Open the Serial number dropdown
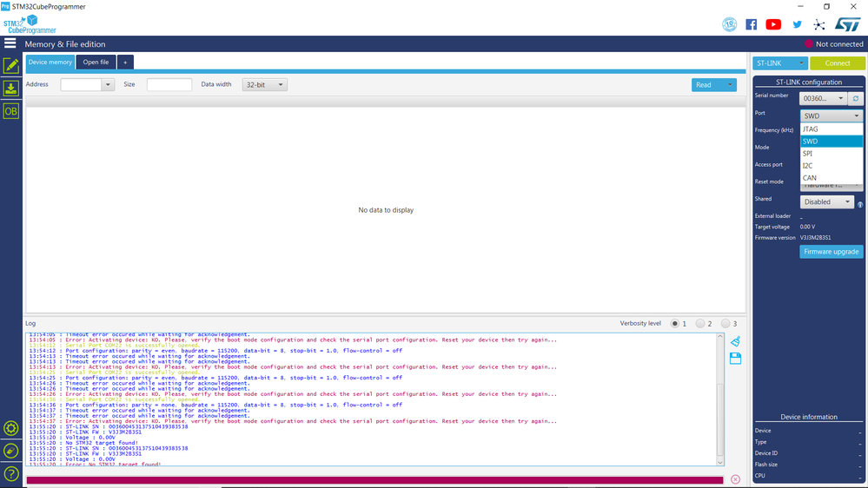 (x=824, y=98)
